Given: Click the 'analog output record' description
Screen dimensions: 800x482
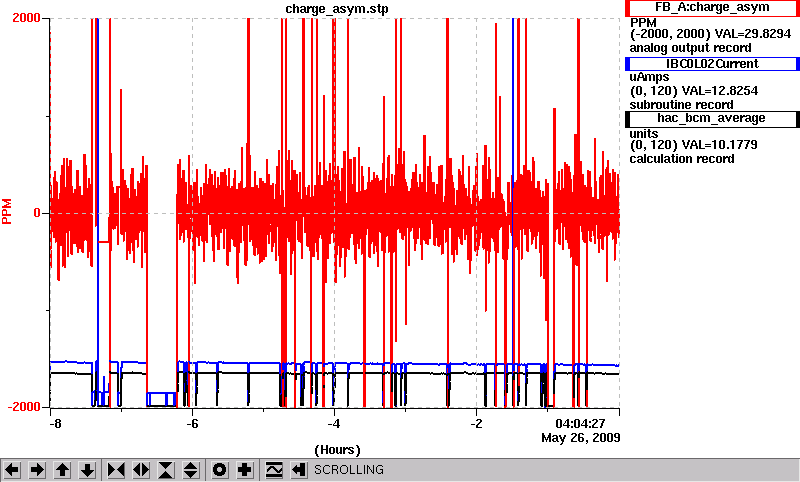Looking at the screenshot, I should pos(690,48).
